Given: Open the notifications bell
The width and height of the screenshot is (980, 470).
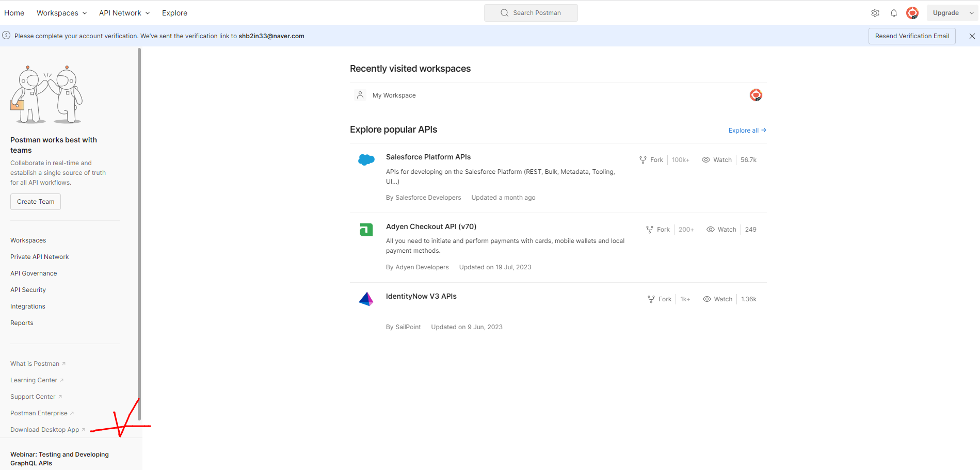Looking at the screenshot, I should point(894,13).
